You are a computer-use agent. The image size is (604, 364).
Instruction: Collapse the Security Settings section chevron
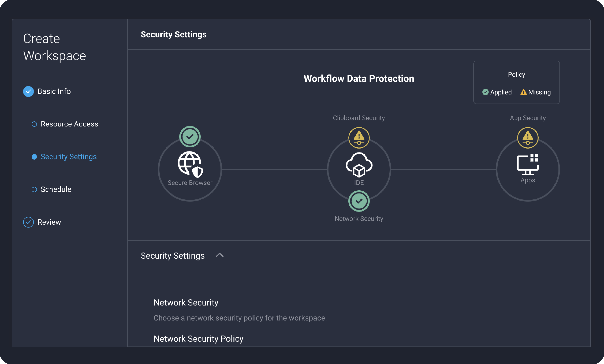tap(220, 255)
